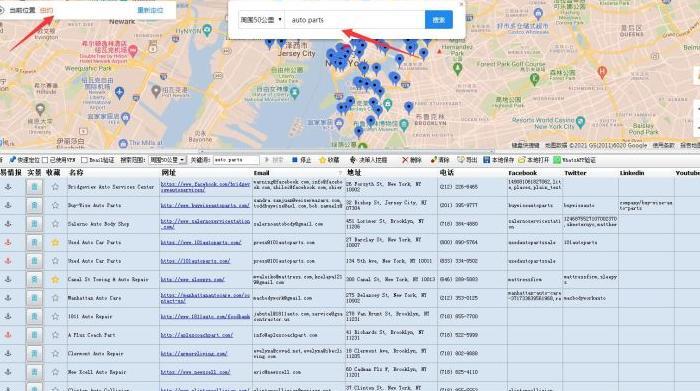Screen dimensions: 700x391
Task: Click the red anchor icon for A Plus Coach Part
Action: pyautogui.click(x=8, y=335)
